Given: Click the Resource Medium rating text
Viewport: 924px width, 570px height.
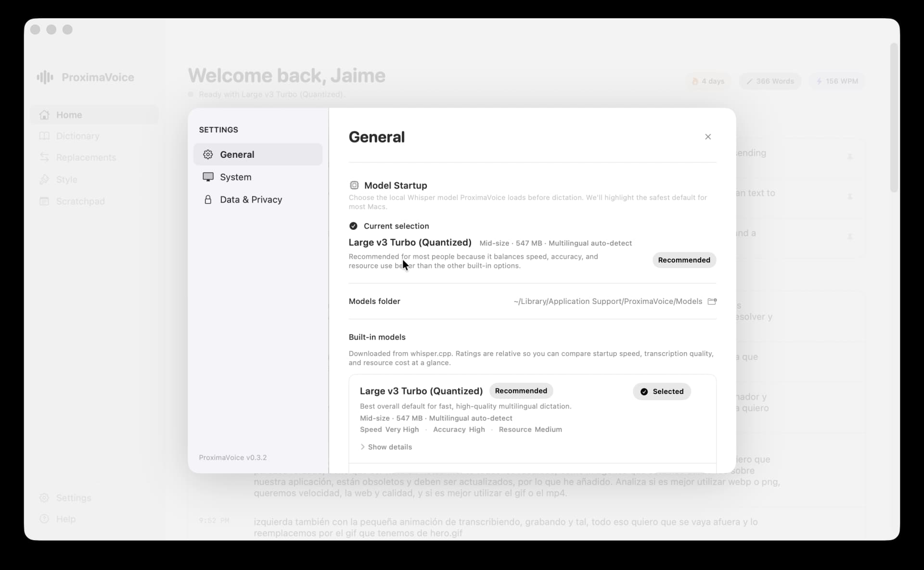Looking at the screenshot, I should click(x=530, y=430).
